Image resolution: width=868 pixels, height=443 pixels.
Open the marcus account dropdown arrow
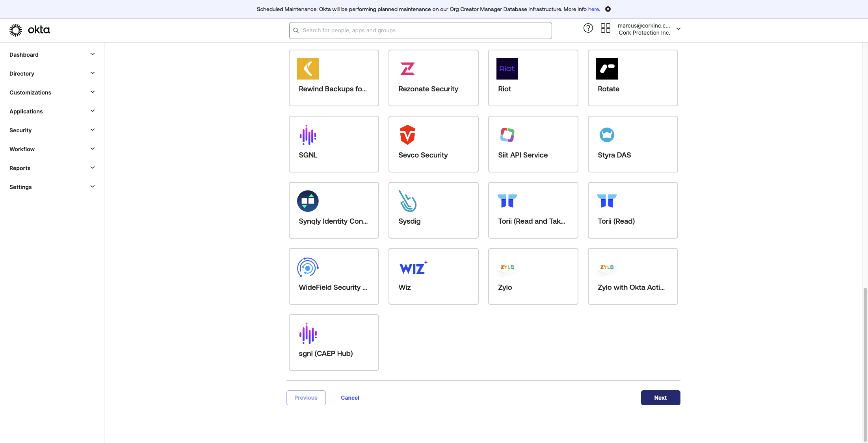point(678,29)
